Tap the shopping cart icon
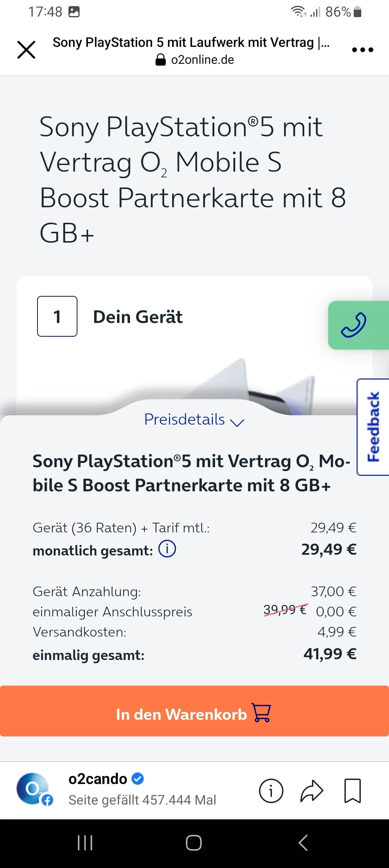This screenshot has height=868, width=389. (262, 712)
